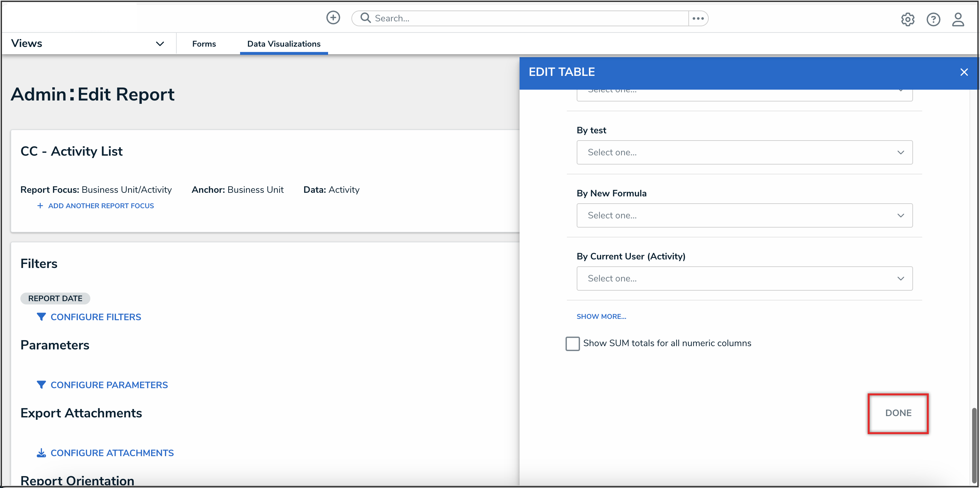
Task: Click the Configure Attachments download icon
Action: [41, 453]
